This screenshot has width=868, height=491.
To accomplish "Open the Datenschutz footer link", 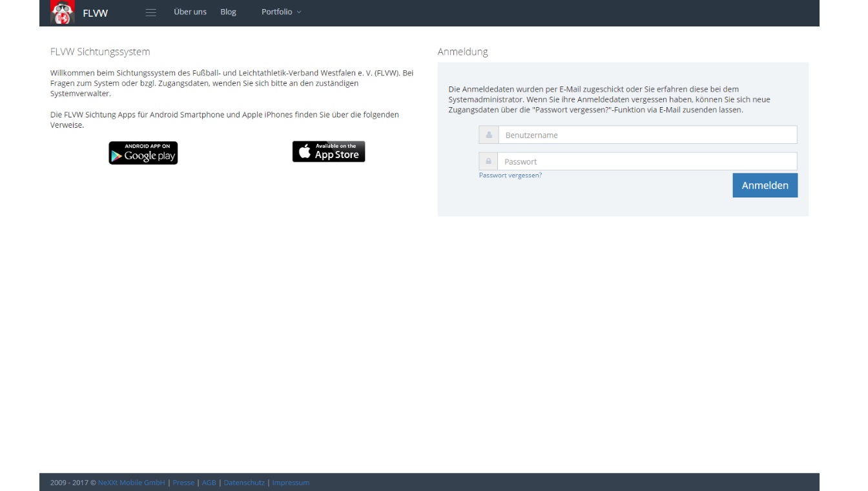I will point(244,483).
